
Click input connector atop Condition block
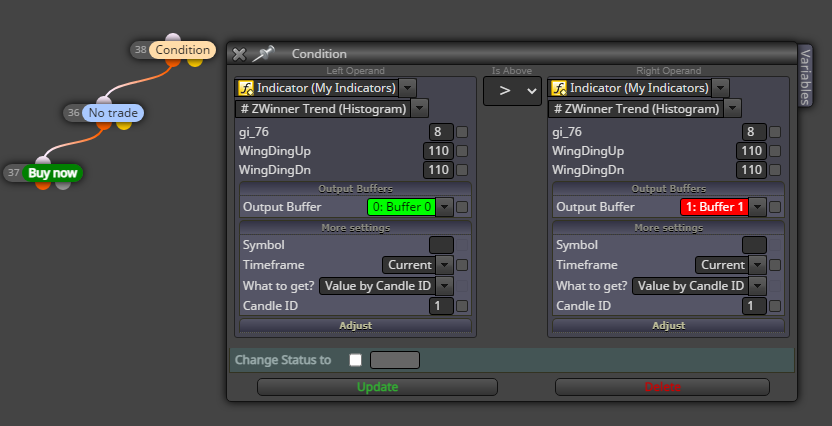(173, 38)
